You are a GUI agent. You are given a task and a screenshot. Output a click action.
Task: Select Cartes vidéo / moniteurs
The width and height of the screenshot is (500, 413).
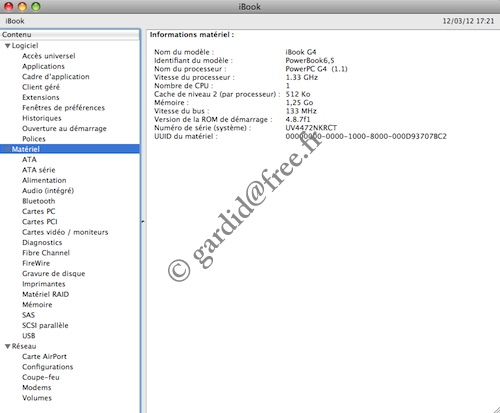click(65, 232)
